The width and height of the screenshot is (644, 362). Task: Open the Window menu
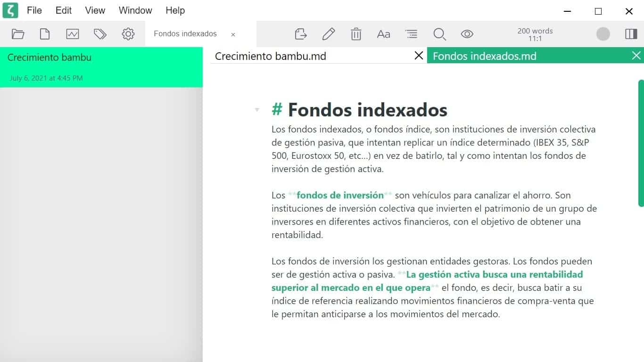pos(135,10)
